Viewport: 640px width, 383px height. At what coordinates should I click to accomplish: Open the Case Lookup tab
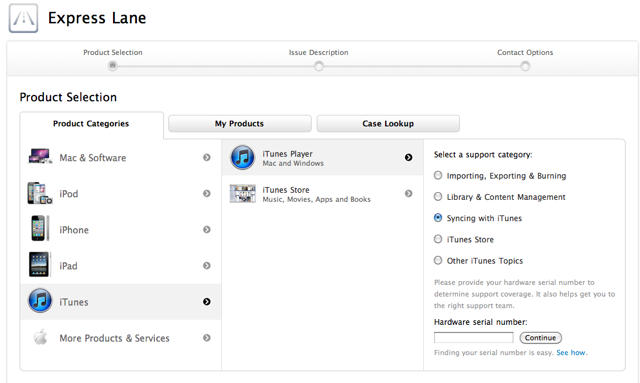click(x=388, y=123)
